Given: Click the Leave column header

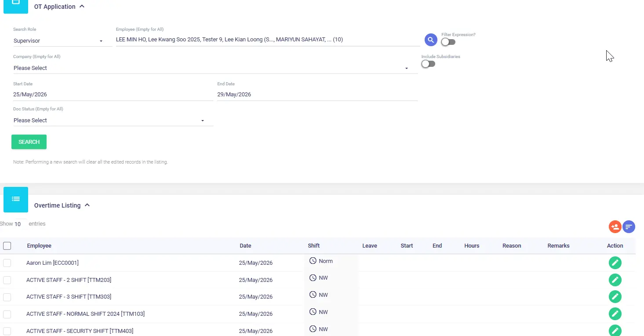Looking at the screenshot, I should click(x=370, y=246).
